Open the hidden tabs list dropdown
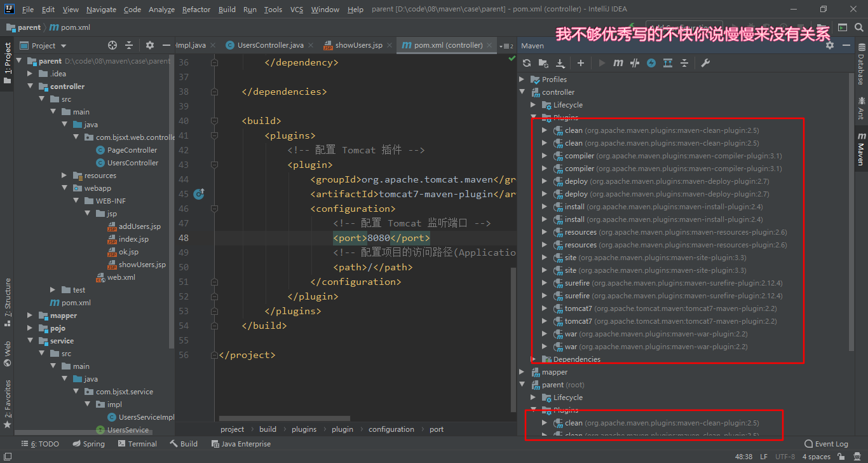Viewport: 868px width, 463px height. [506, 46]
